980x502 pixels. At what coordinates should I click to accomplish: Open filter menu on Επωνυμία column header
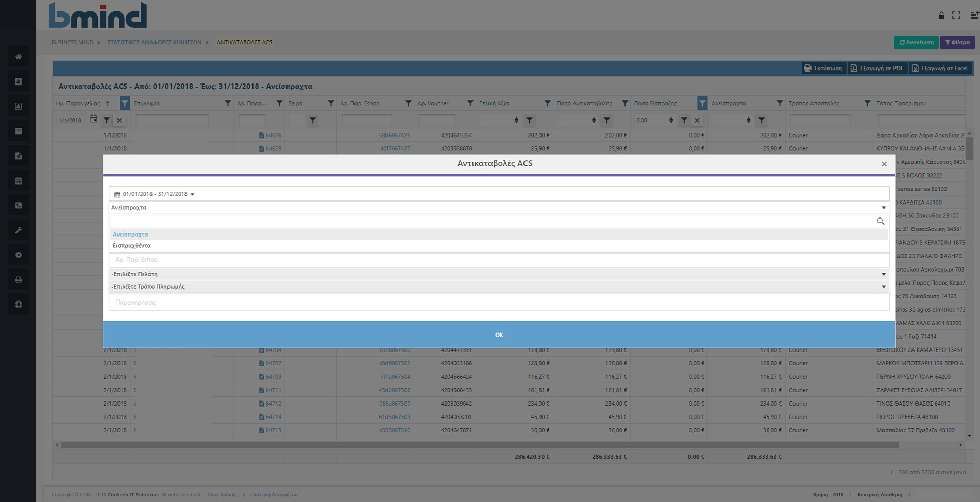click(x=228, y=103)
